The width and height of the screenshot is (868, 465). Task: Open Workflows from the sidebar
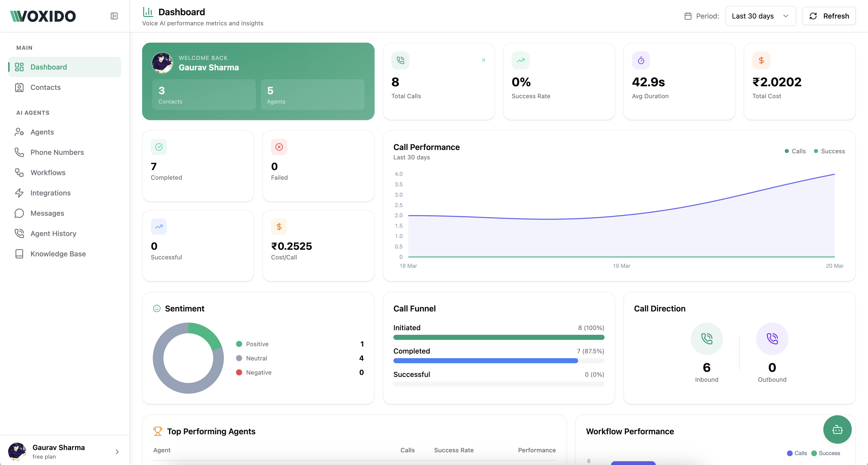tap(48, 173)
